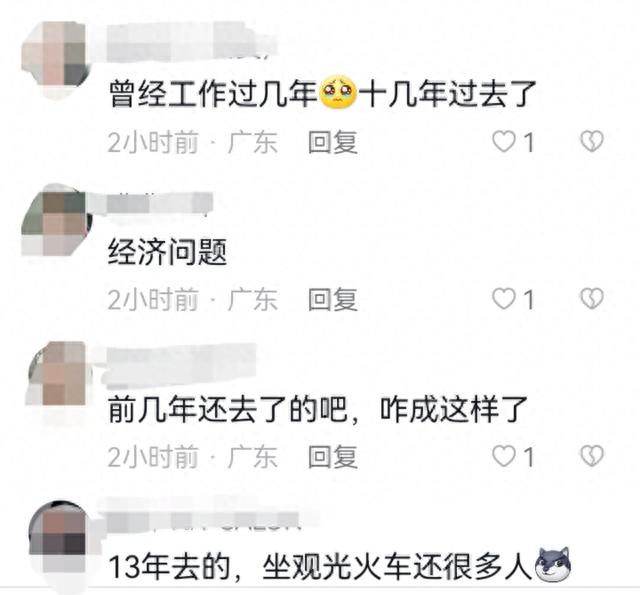Open the blurred username above '前几年还去了的吧'
The image size is (640, 595).
coord(180,363)
